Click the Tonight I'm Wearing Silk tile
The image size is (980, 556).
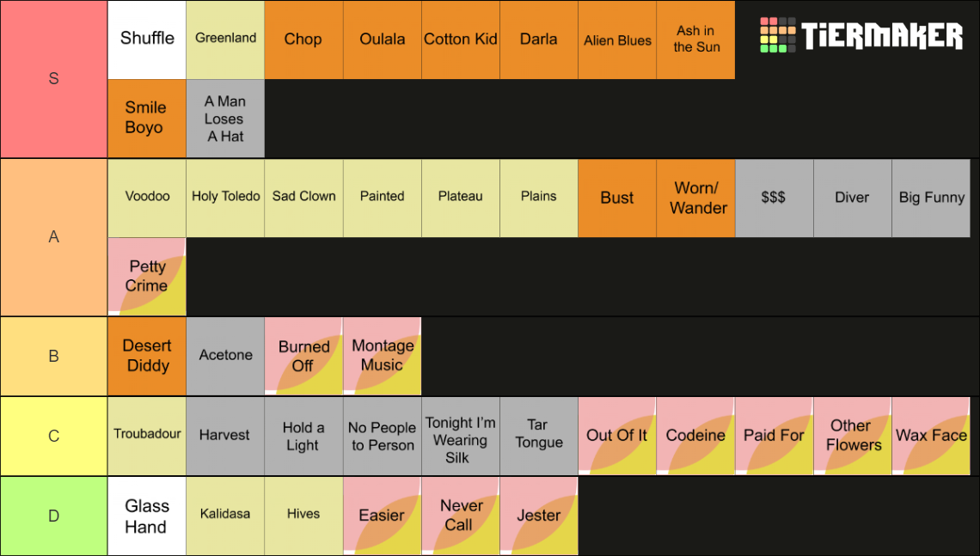(x=461, y=436)
